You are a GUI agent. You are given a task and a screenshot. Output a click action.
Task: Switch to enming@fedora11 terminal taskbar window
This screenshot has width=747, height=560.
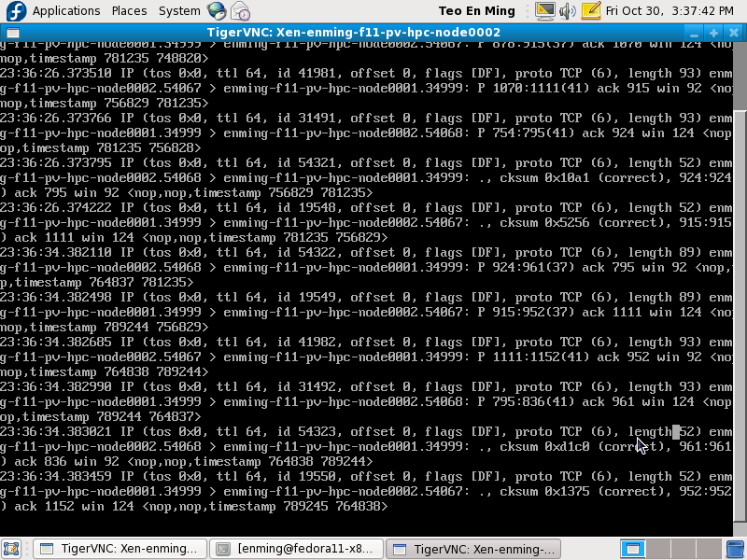click(296, 549)
